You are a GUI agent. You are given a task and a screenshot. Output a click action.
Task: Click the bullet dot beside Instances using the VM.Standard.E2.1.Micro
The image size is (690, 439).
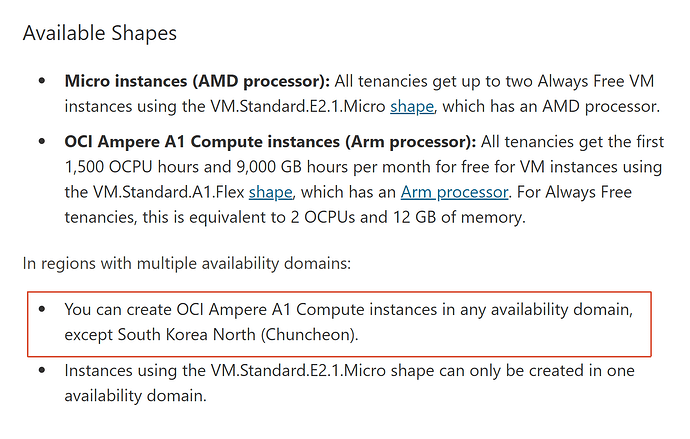(42, 370)
